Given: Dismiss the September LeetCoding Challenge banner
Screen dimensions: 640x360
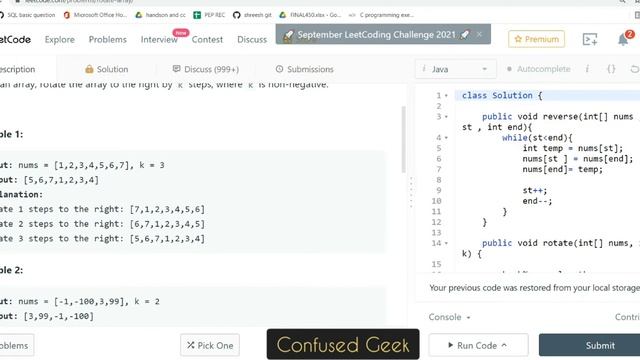Looking at the screenshot, I should point(479,35).
